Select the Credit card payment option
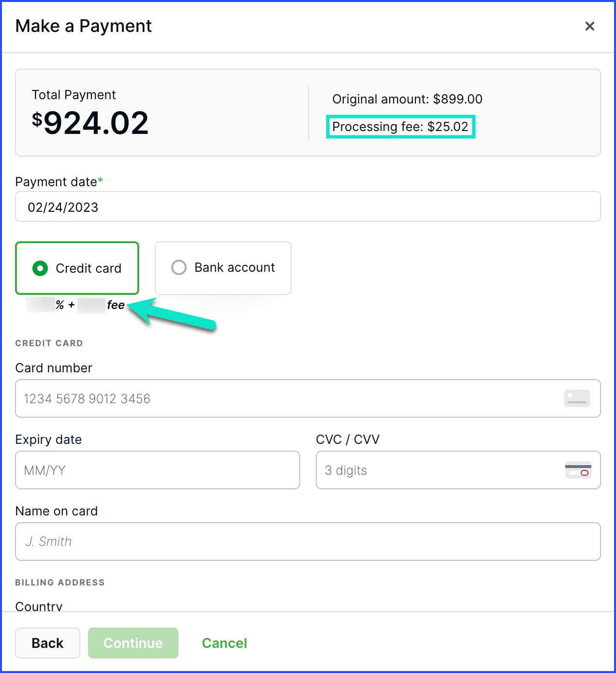 click(77, 268)
